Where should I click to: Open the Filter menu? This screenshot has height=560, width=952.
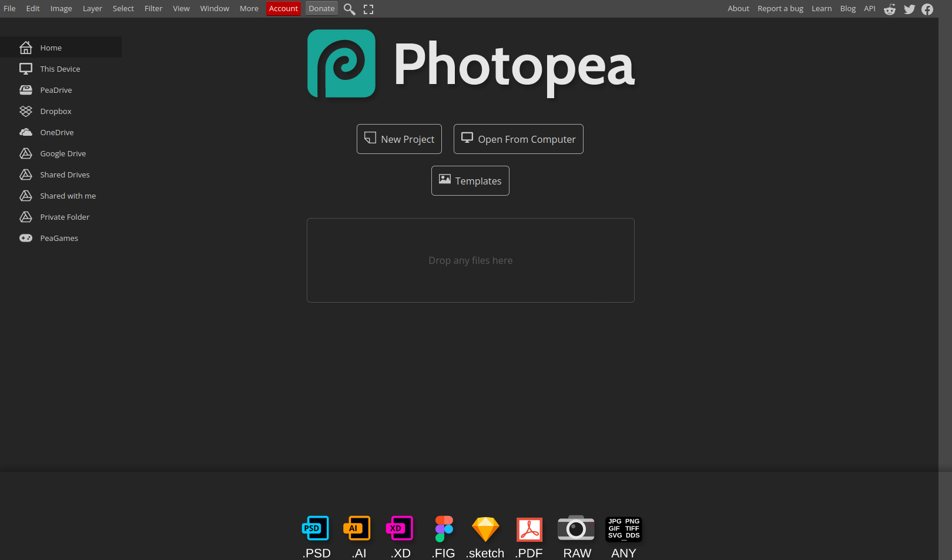[153, 8]
